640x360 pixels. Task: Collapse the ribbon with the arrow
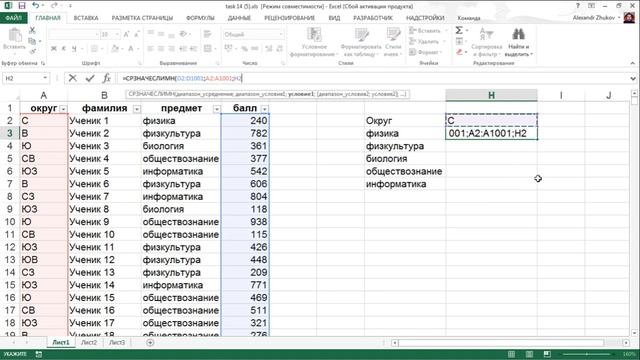tap(632, 63)
